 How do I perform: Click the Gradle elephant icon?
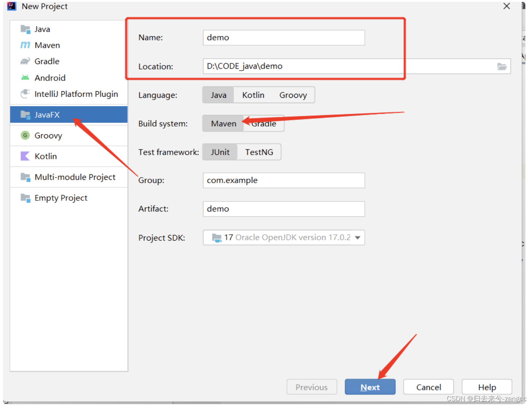25,61
